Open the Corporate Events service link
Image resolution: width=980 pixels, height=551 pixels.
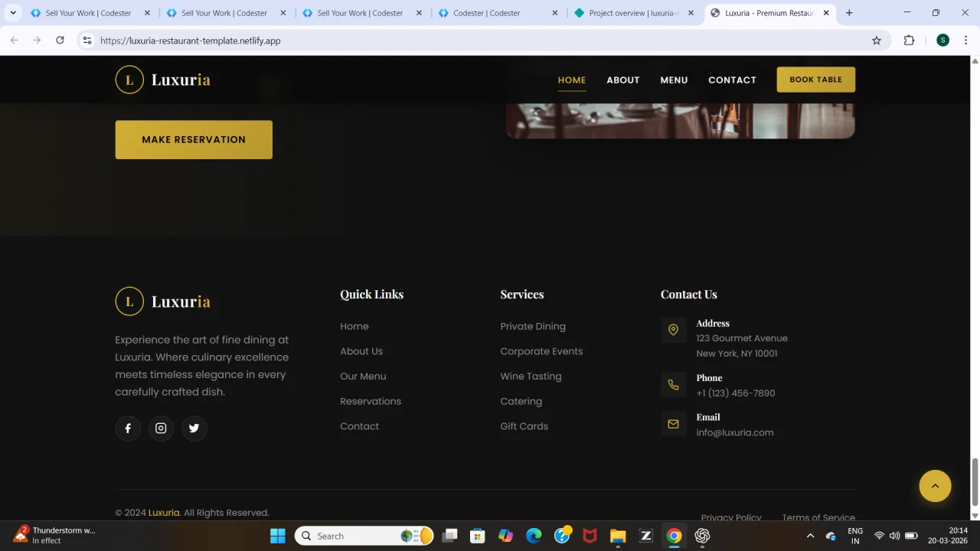(541, 351)
